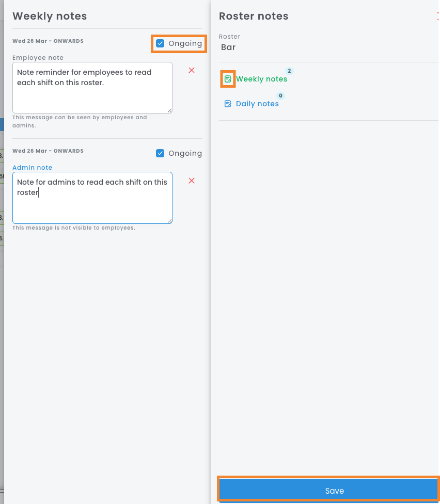Close the Roster notes panel

(438, 16)
